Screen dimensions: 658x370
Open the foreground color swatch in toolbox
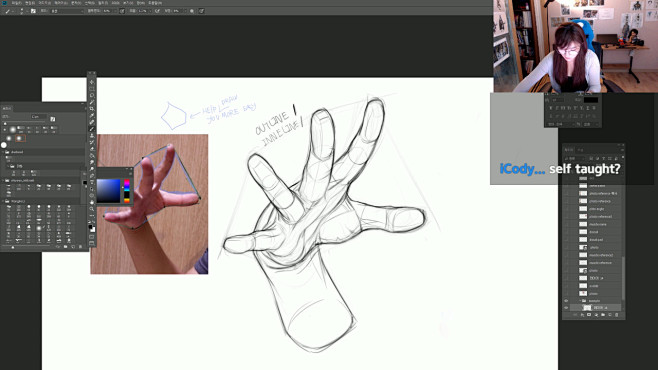tap(90, 227)
